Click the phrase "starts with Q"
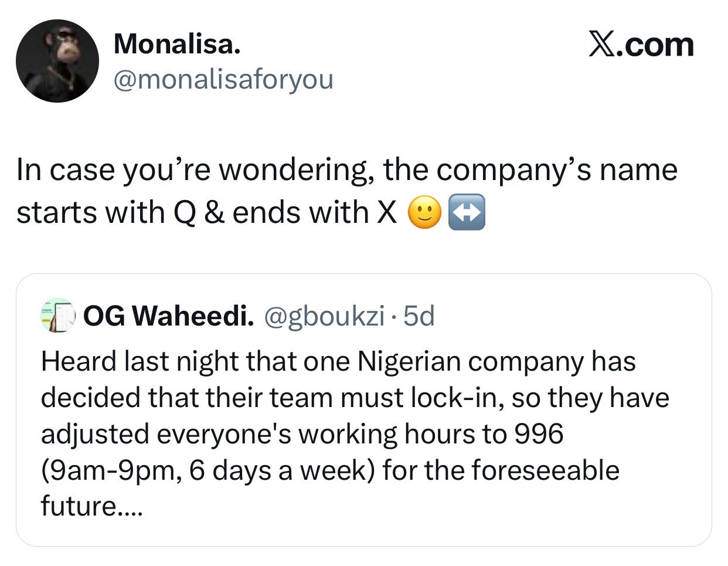The image size is (728, 566). coord(102,212)
